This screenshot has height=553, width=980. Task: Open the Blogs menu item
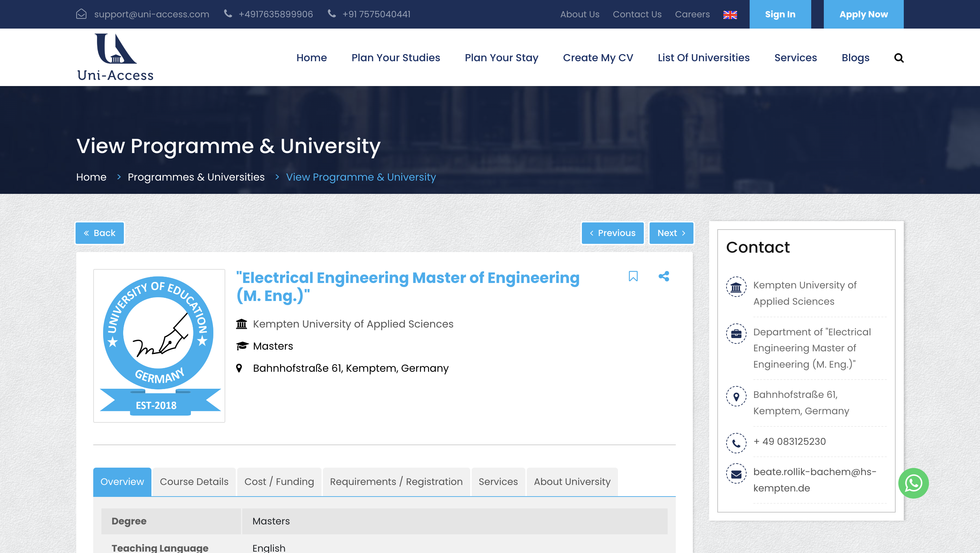(x=855, y=58)
